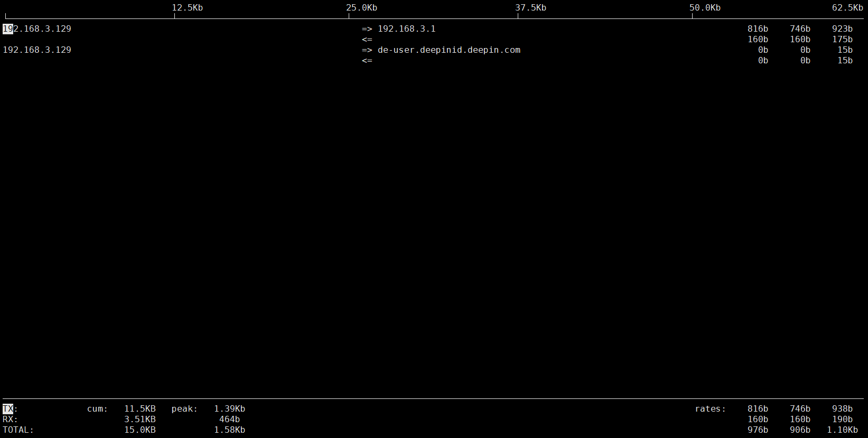Click the rates: label

point(711,408)
